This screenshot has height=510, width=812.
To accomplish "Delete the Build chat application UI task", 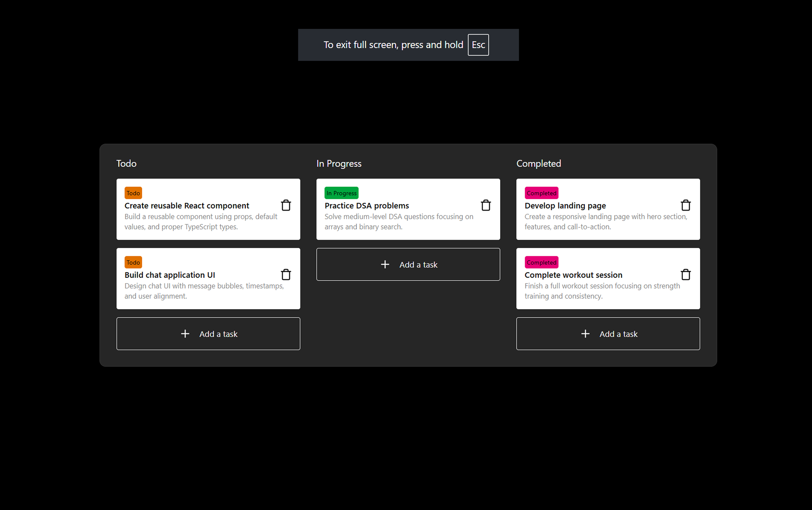I will coord(286,274).
